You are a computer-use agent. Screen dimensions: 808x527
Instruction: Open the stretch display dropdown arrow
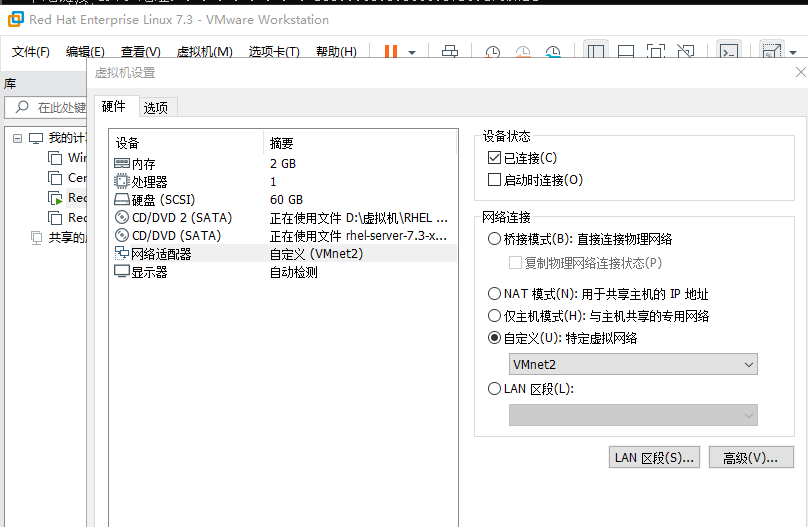793,53
